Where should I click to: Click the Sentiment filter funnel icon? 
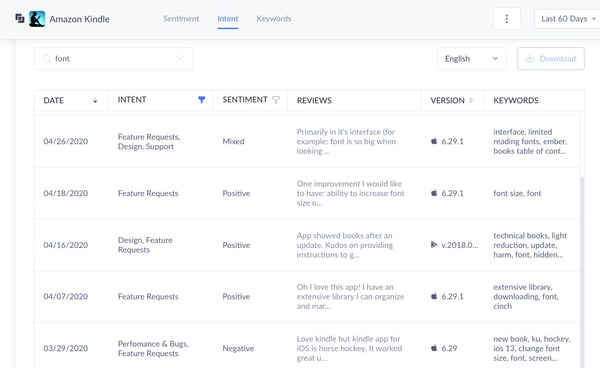point(276,100)
